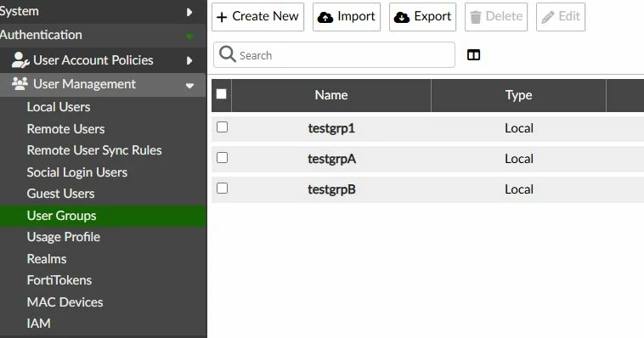Collapse the Authentication section arrow
Image resolution: width=644 pixels, height=338 pixels.
pyautogui.click(x=189, y=37)
